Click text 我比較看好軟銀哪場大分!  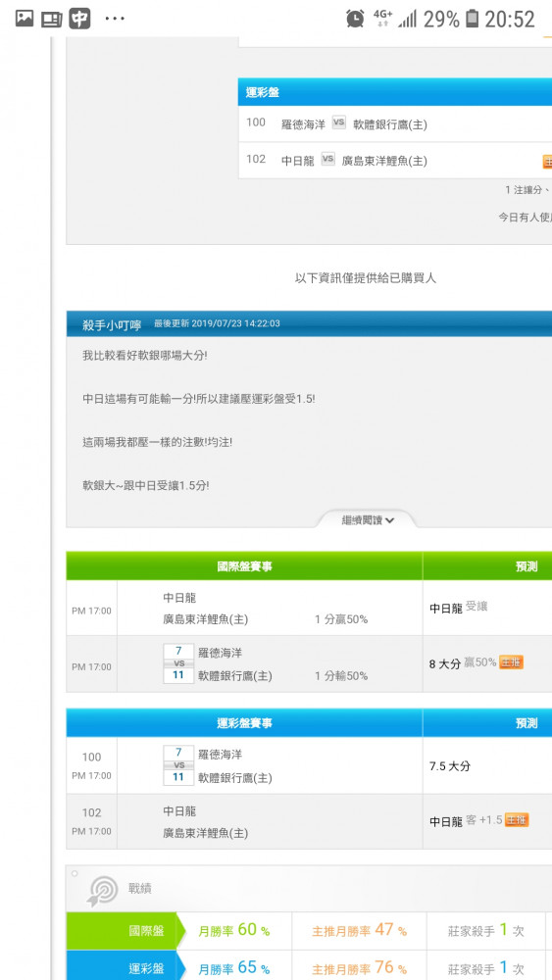tap(145, 355)
